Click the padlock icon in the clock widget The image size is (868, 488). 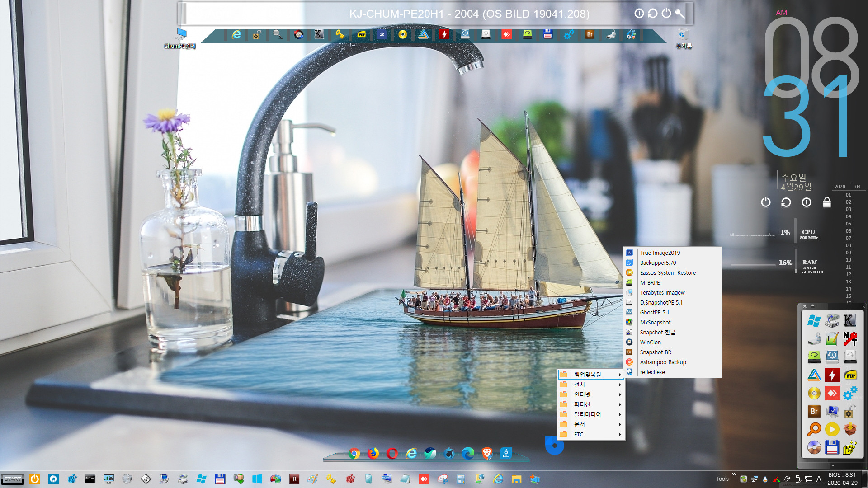pyautogui.click(x=827, y=202)
